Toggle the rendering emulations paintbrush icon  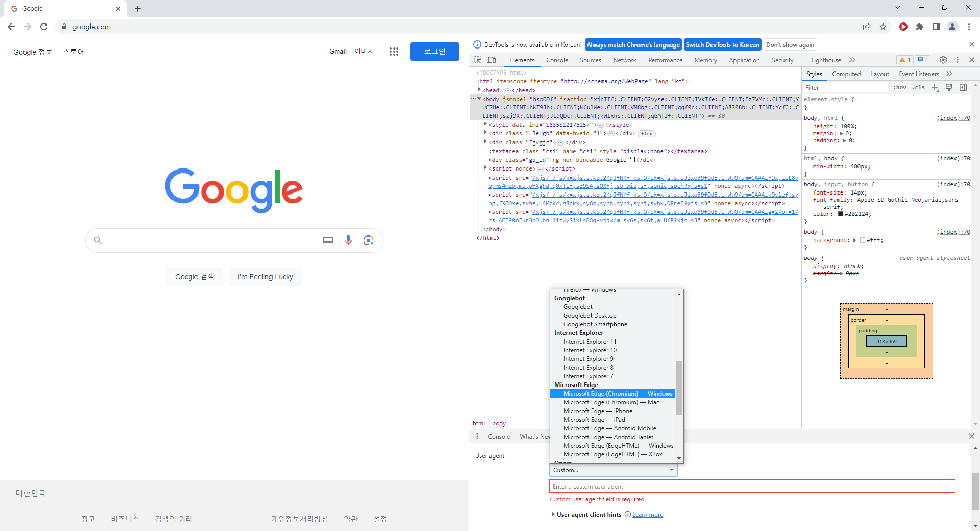(x=949, y=87)
